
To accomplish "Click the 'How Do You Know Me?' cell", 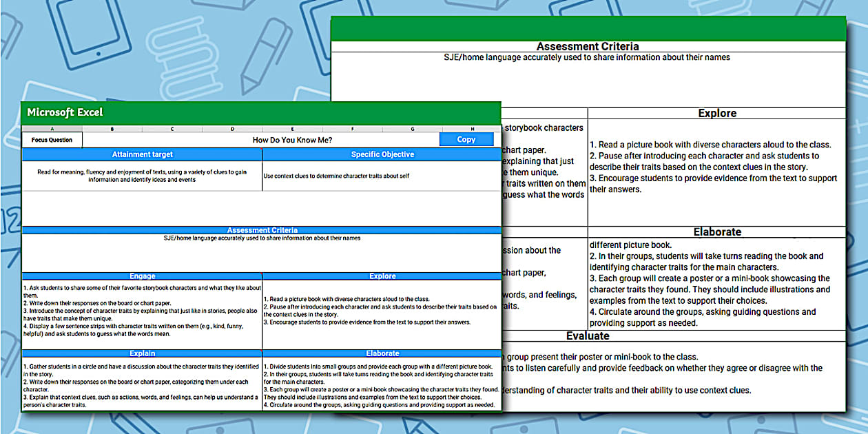I will coord(292,140).
